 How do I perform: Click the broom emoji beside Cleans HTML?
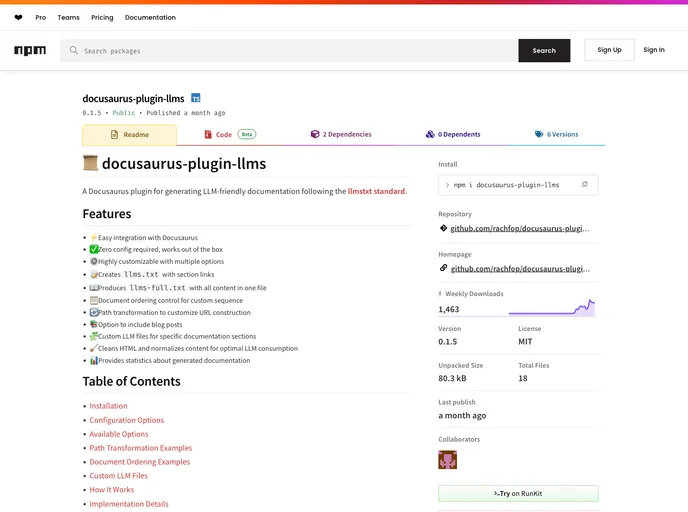(93, 348)
